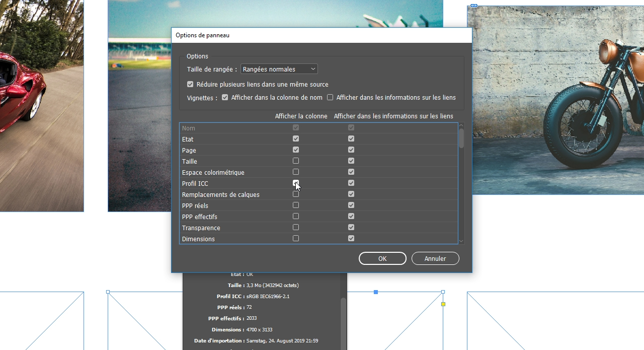Enable Vignettes 'Afficher dans les informations sur les liens'
The image size is (644, 350).
(330, 98)
